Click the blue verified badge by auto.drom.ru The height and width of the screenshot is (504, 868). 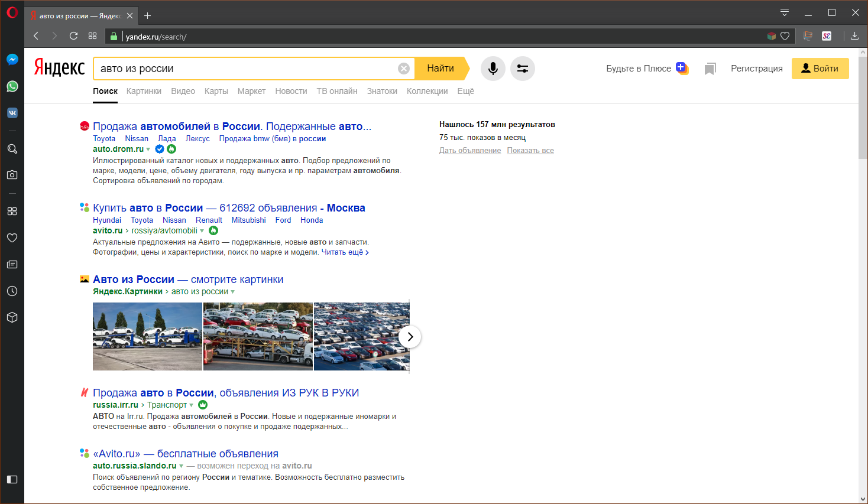[160, 149]
